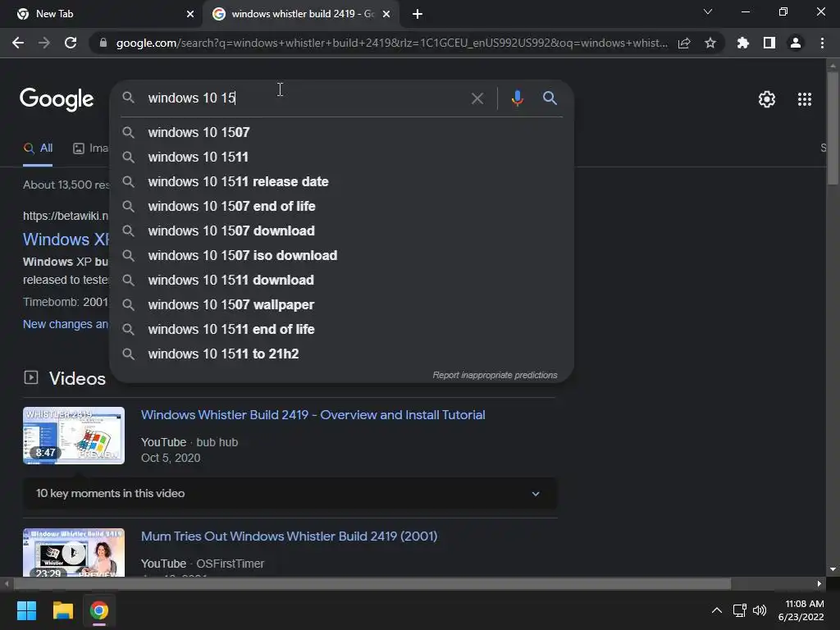Click the vertical scrollbar down arrow
The height and width of the screenshot is (630, 840).
click(x=833, y=569)
